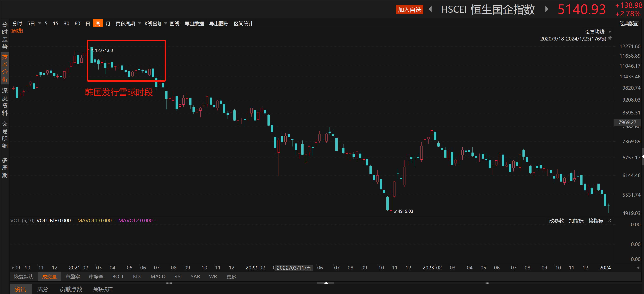Viewport: 644px width, 294px height.
Task: Click the pin icon beside date range
Action: pos(610,38)
